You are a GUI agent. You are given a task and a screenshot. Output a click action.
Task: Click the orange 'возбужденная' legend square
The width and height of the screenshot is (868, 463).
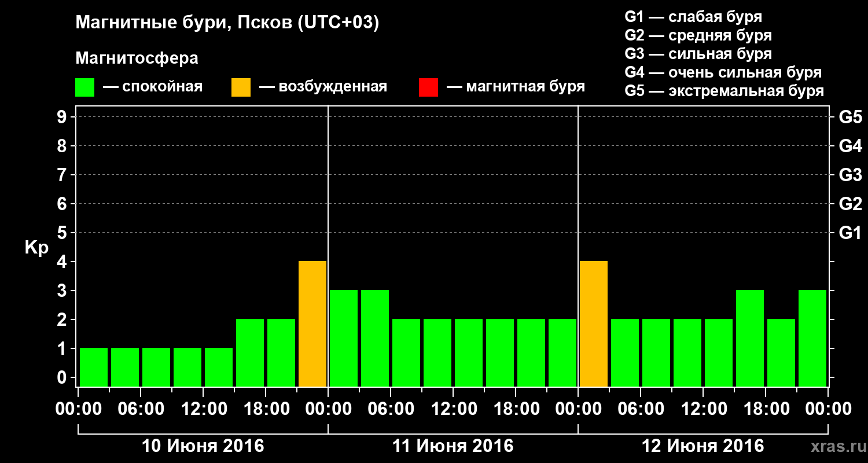(x=241, y=87)
